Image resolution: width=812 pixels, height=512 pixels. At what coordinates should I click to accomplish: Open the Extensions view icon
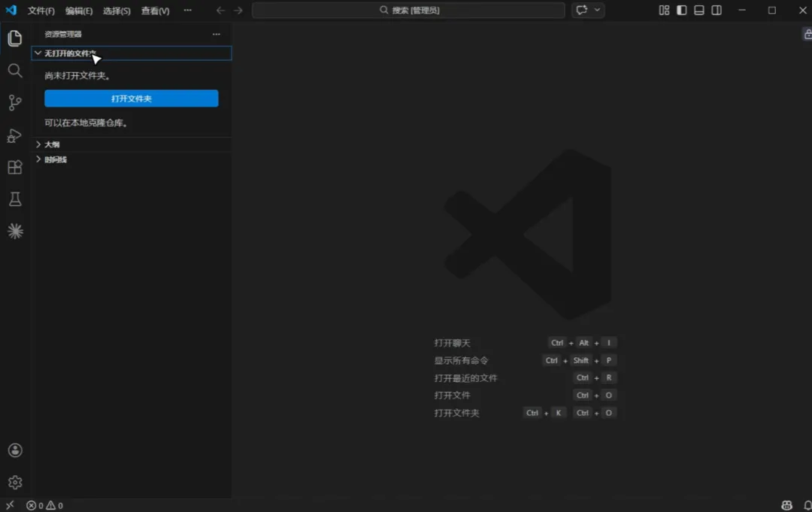tap(15, 167)
